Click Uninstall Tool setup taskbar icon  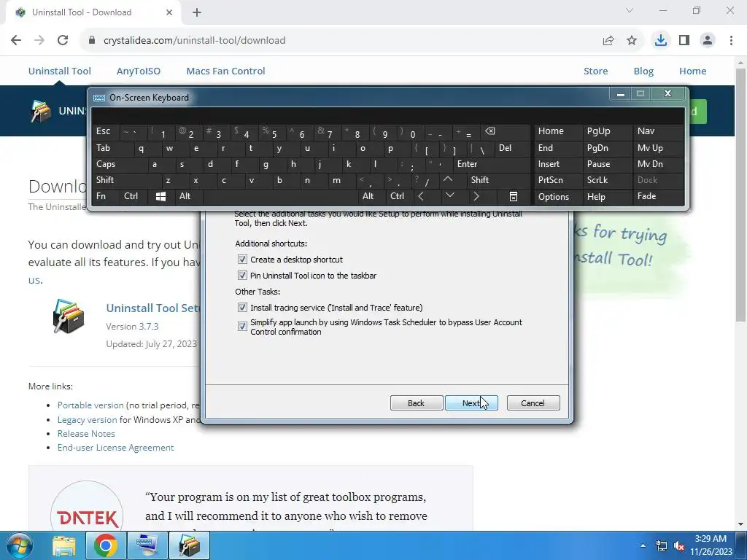pos(189,545)
